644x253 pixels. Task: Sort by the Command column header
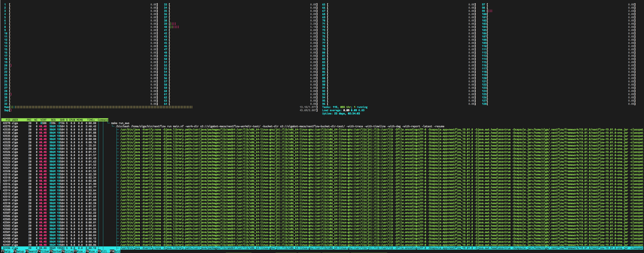[x=103, y=120]
